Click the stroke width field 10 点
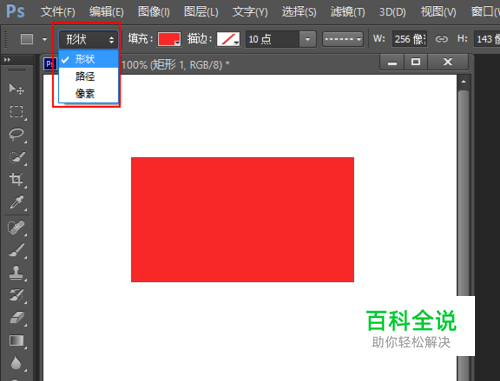 click(x=273, y=39)
